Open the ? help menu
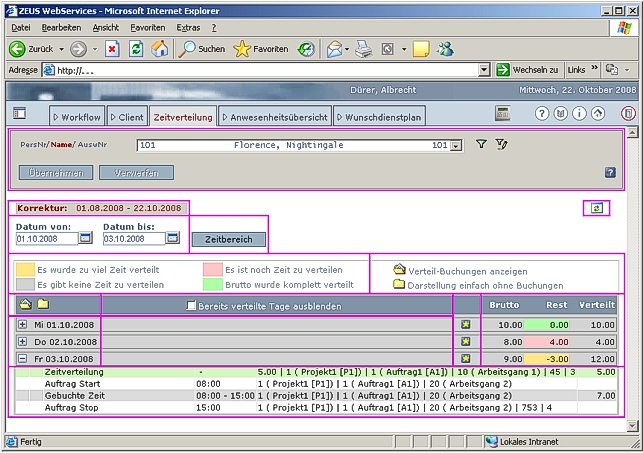The width and height of the screenshot is (643, 453). point(214,28)
